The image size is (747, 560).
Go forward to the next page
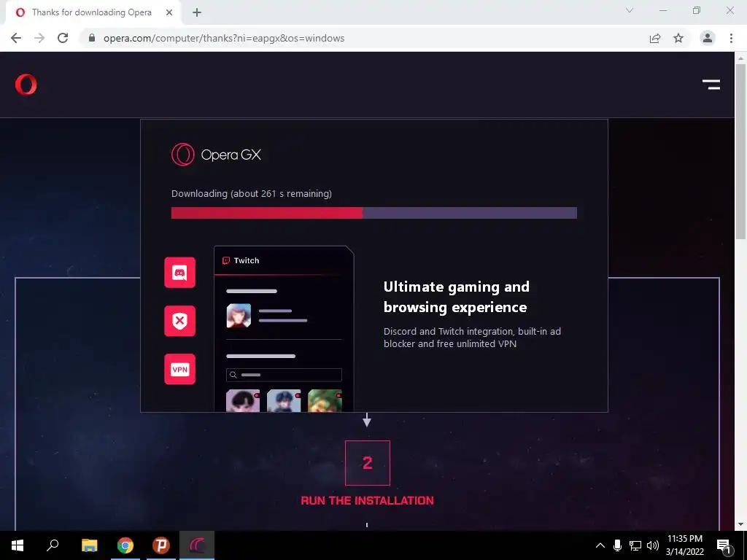[x=39, y=38]
